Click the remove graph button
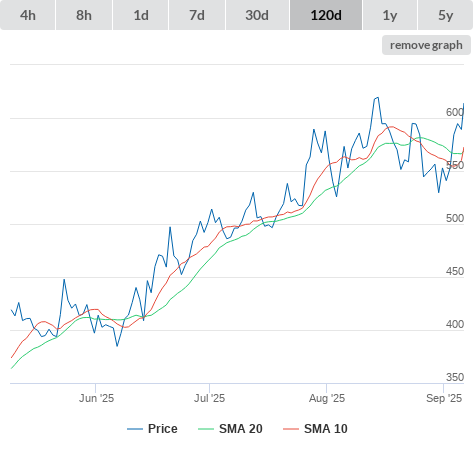 [426, 45]
